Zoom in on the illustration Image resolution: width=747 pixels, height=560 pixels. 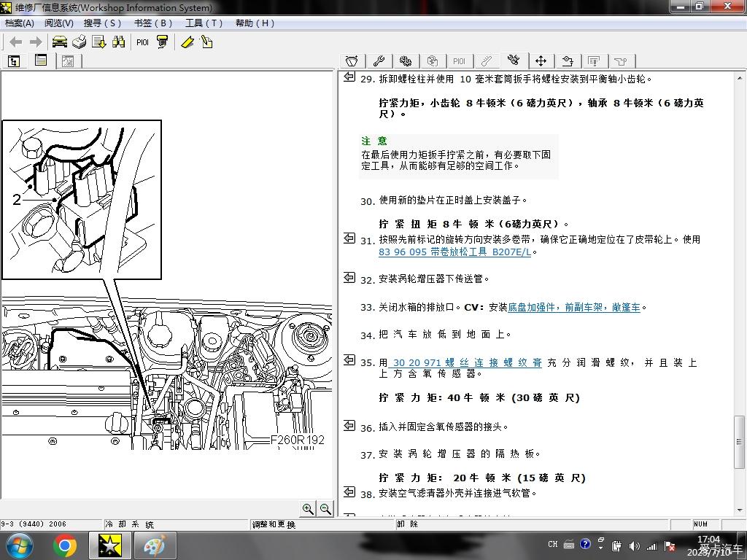click(x=309, y=508)
